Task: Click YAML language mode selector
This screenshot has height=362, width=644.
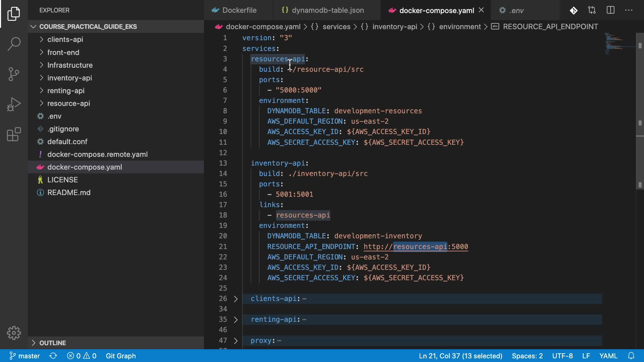Action: (608, 356)
